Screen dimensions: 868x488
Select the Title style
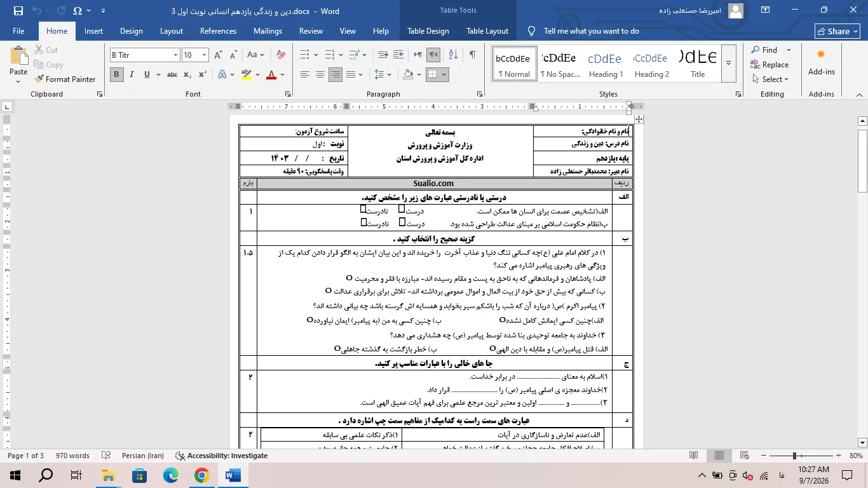[698, 63]
